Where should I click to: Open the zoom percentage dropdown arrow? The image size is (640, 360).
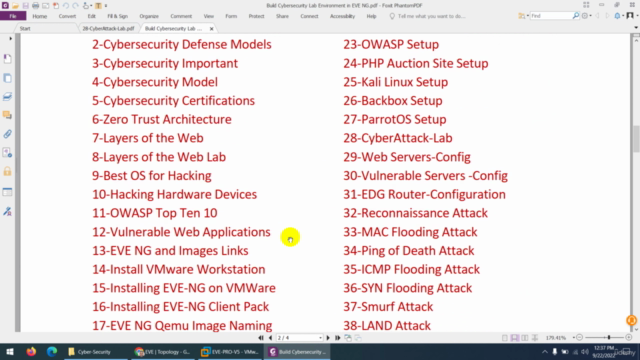pyautogui.click(x=573, y=338)
